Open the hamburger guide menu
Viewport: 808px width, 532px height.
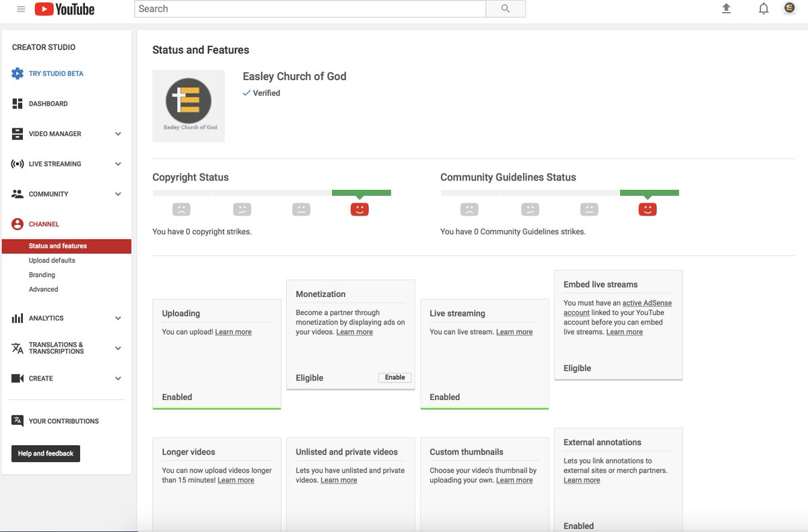[21, 9]
